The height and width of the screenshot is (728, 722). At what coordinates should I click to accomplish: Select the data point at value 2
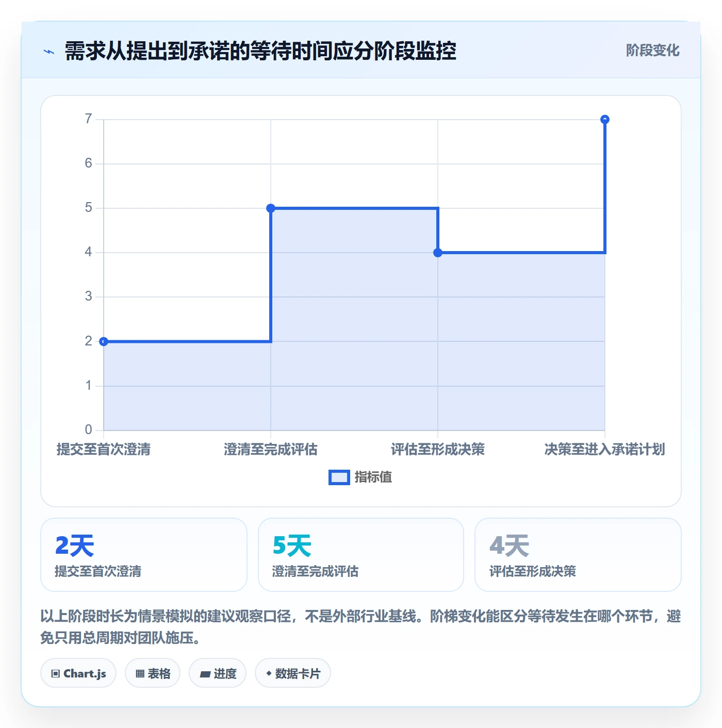(x=104, y=341)
